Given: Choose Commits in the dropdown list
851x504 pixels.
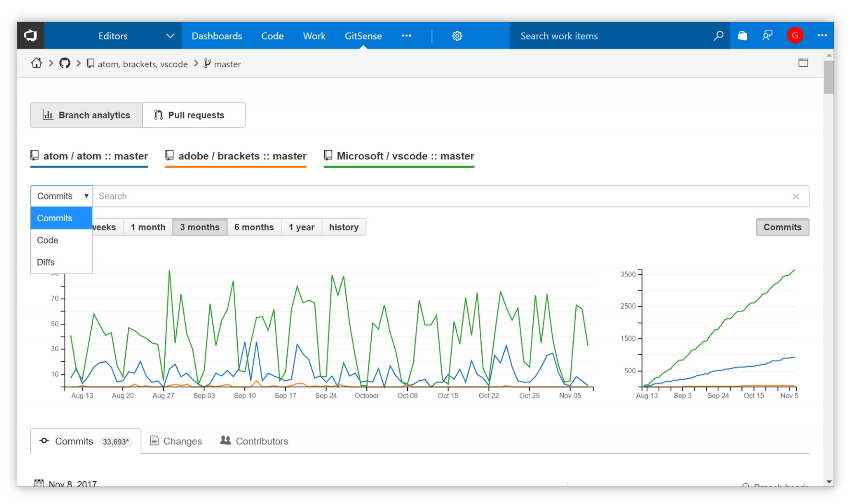Looking at the screenshot, I should (x=61, y=218).
